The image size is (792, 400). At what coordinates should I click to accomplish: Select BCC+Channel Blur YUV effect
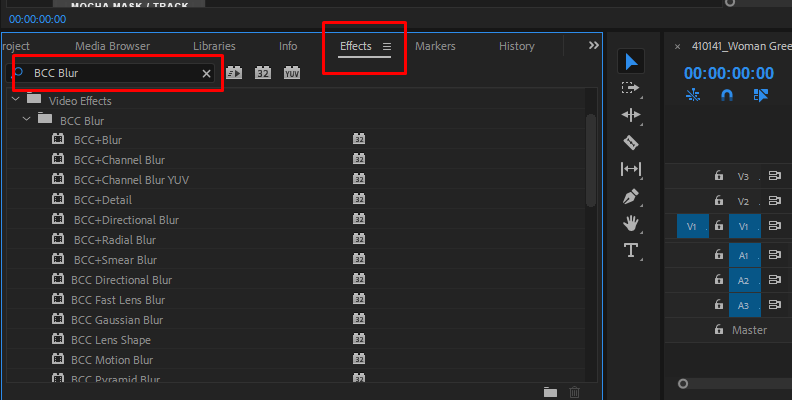[x=131, y=180]
